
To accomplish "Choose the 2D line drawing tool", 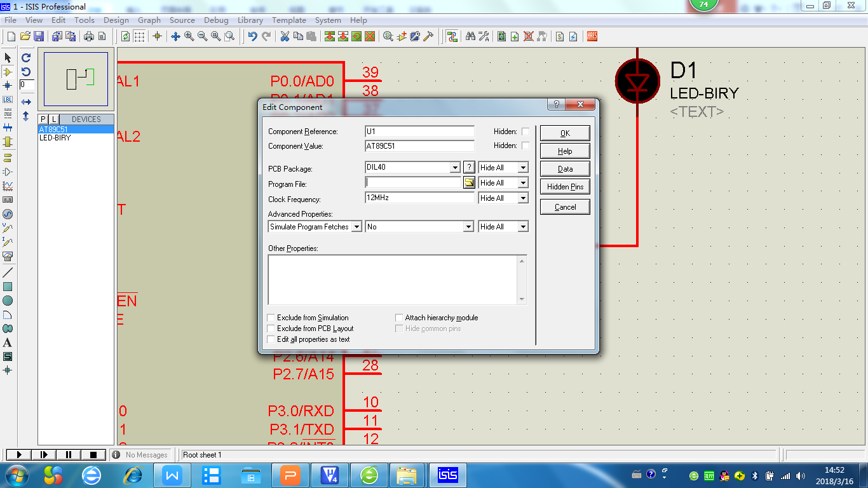I will coord(8,273).
